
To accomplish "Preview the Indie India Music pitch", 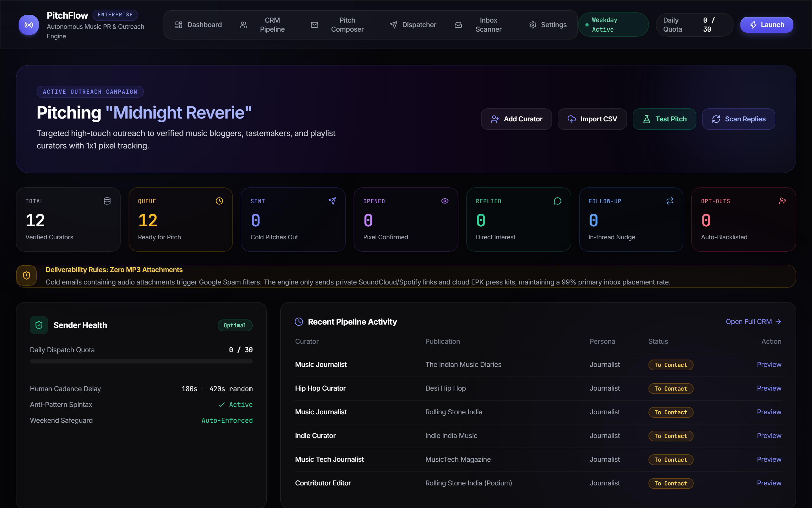I will [769, 435].
